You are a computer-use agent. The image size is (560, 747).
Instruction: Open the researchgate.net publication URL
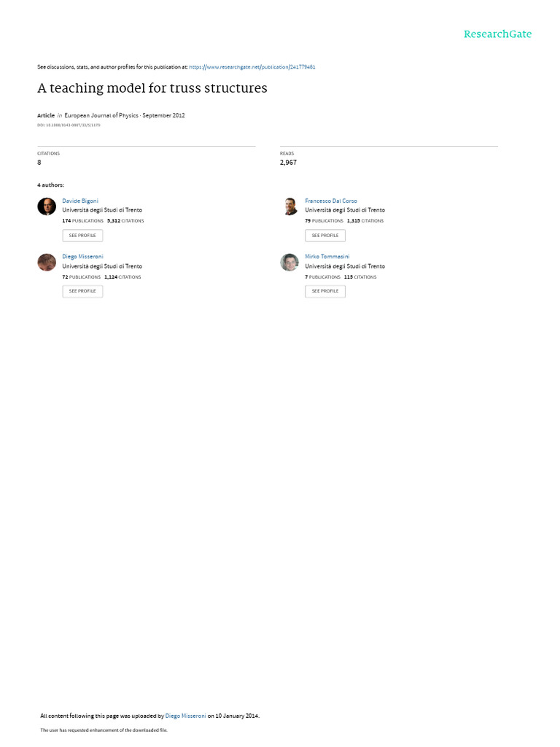[x=252, y=67]
